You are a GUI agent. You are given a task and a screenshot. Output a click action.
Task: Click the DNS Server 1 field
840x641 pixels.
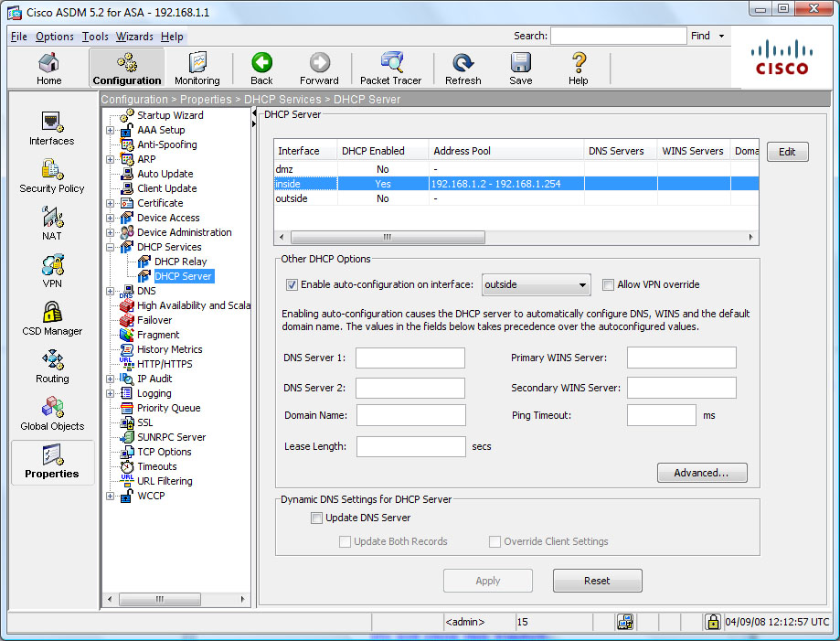[410, 358]
